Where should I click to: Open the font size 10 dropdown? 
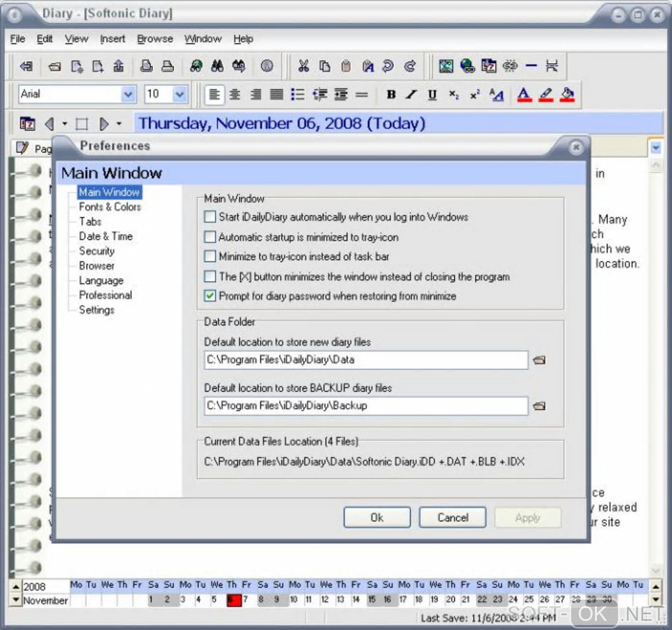pos(180,94)
